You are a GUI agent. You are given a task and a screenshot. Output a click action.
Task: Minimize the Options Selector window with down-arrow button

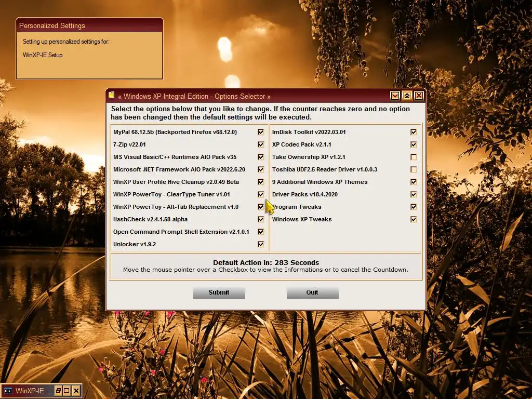395,96
